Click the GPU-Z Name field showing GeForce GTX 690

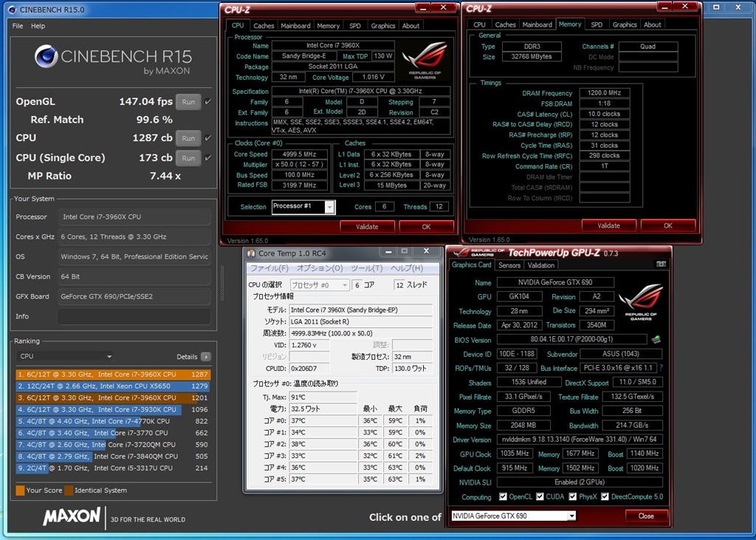coord(555,282)
